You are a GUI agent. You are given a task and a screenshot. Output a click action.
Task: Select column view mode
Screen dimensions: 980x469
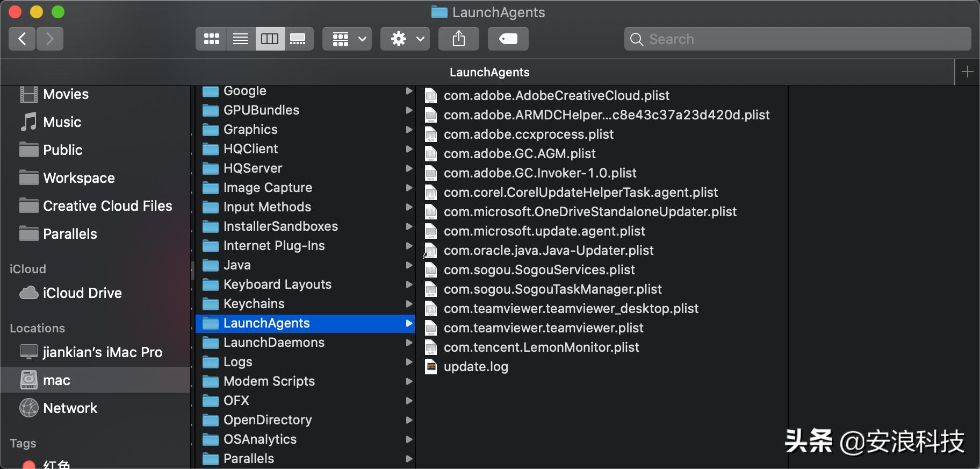270,39
